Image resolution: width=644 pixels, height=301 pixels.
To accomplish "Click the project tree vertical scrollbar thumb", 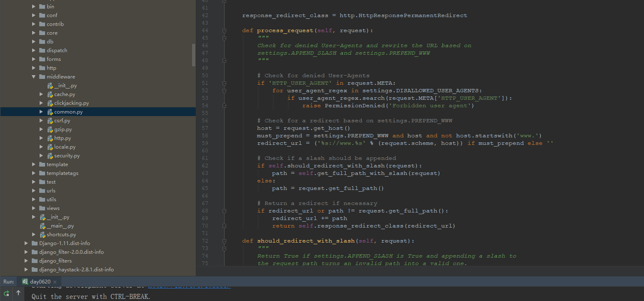I will [194, 55].
